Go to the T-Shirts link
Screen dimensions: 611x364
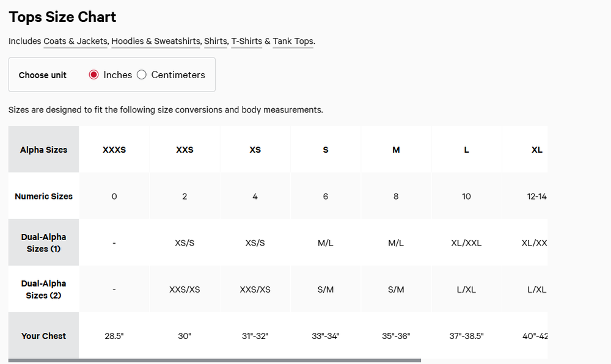click(x=247, y=42)
